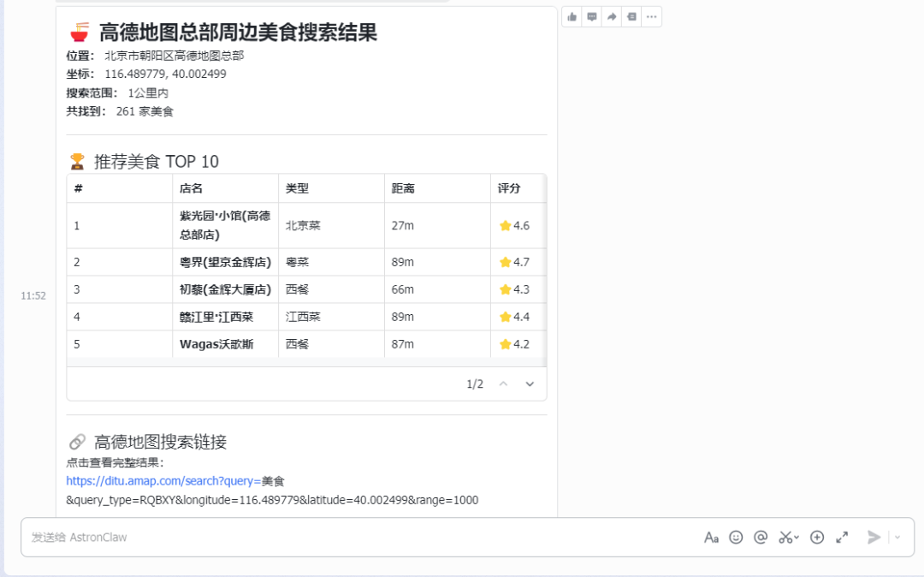The height and width of the screenshot is (577, 924).
Task: Open the screenshot options chevron
Action: [796, 537]
